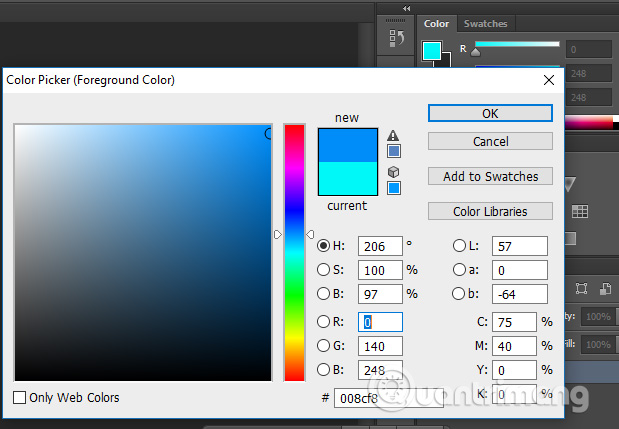Image resolution: width=619 pixels, height=429 pixels.
Task: Enable Only Web Colors checkbox
Action: pos(19,397)
